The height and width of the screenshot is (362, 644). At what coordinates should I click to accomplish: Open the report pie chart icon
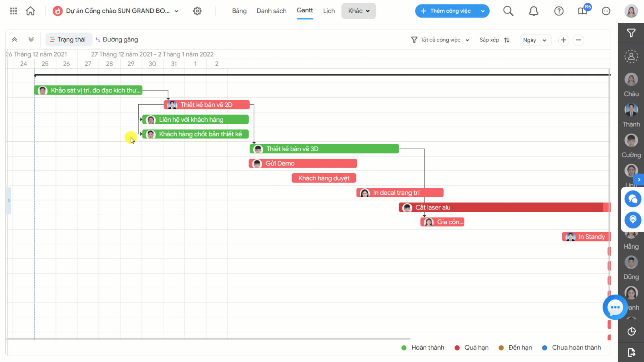631,331
